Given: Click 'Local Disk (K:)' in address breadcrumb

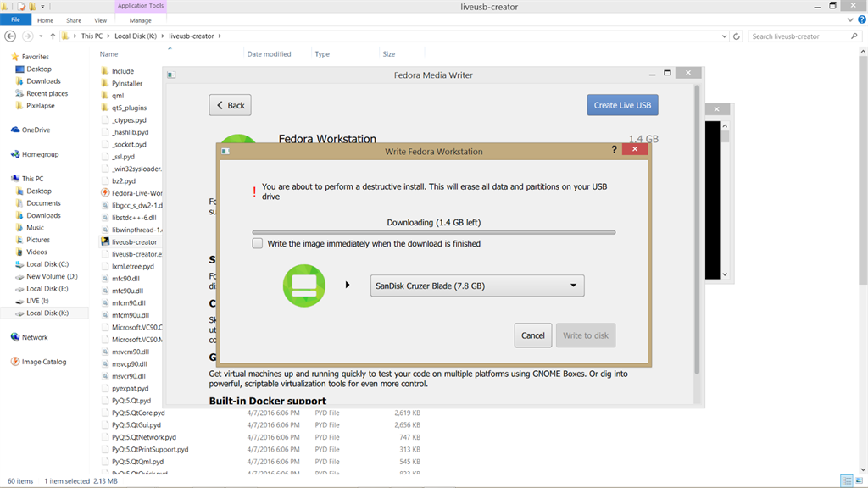Looking at the screenshot, I should click(136, 36).
